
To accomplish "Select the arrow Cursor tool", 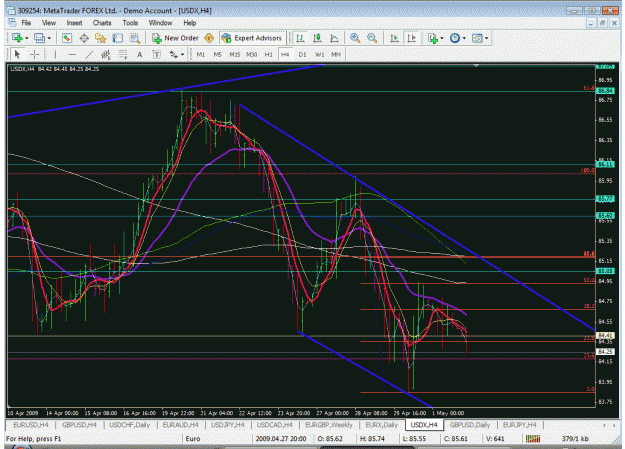I will (x=17, y=55).
